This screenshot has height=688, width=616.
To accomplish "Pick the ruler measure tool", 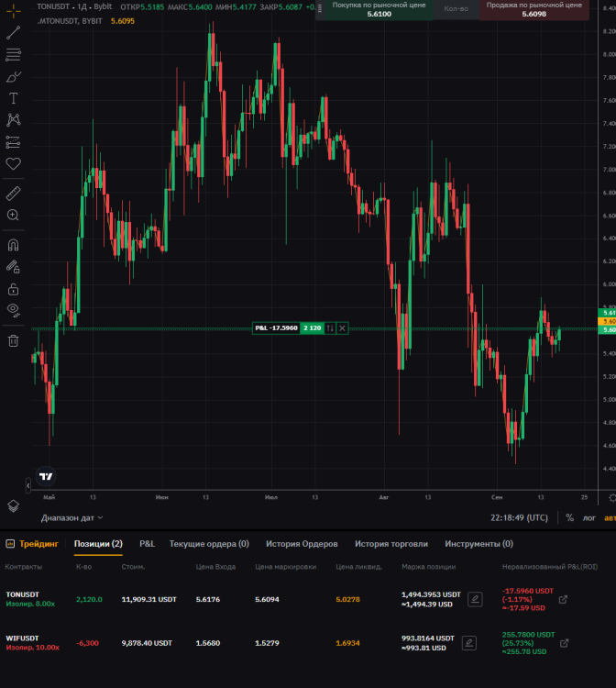I will click(13, 194).
